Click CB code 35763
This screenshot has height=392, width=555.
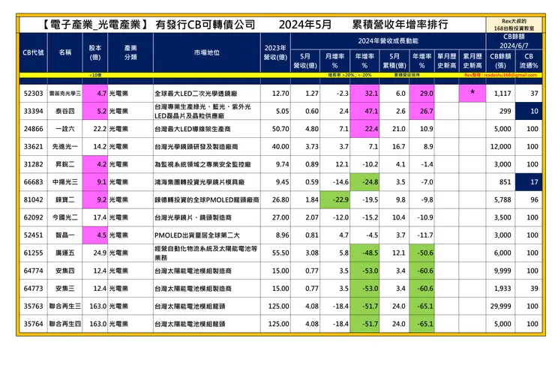coord(33,306)
